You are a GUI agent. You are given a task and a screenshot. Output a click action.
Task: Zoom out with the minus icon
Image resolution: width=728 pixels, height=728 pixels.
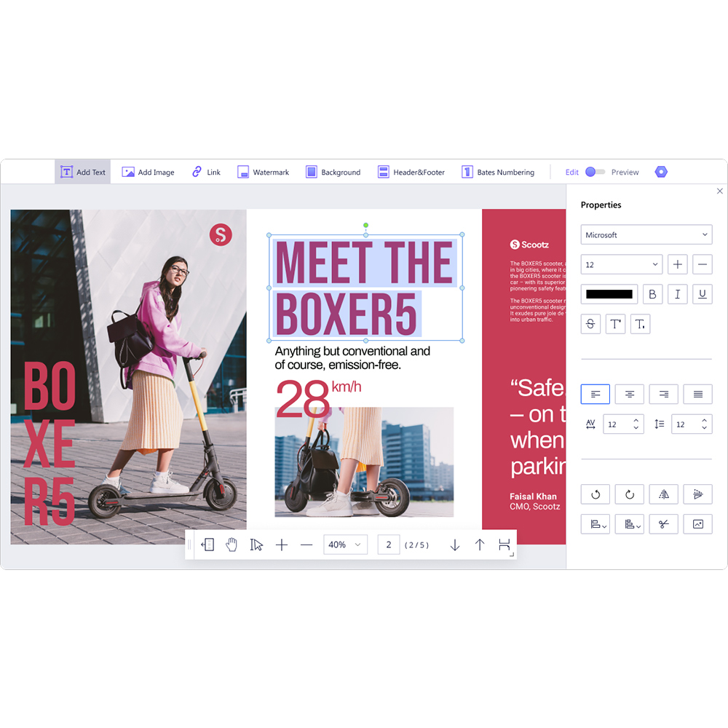point(306,545)
